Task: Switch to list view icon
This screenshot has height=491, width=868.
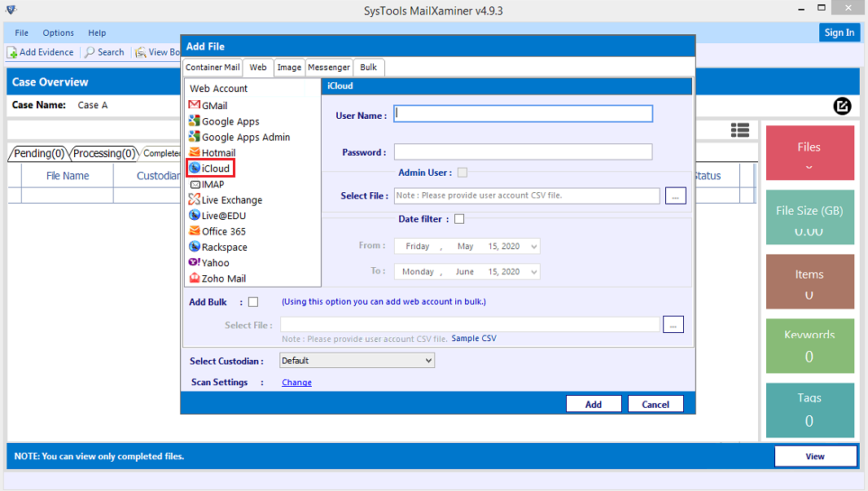Action: pyautogui.click(x=739, y=130)
